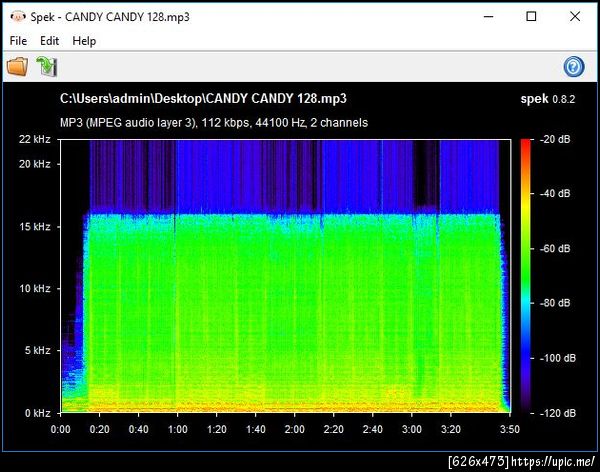Click the 10 kHz frequency axis label
Screen dimensions: 600x472
(x=35, y=288)
